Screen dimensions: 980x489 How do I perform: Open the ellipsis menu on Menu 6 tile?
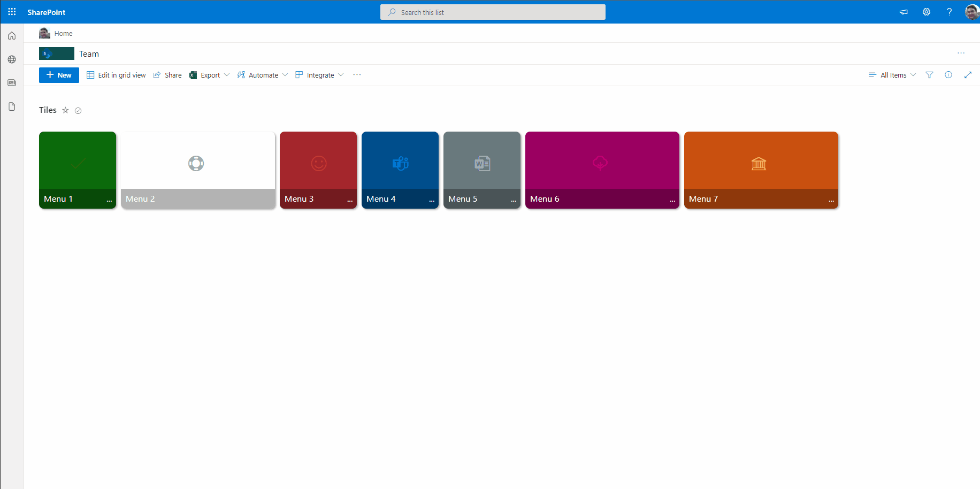tap(672, 200)
